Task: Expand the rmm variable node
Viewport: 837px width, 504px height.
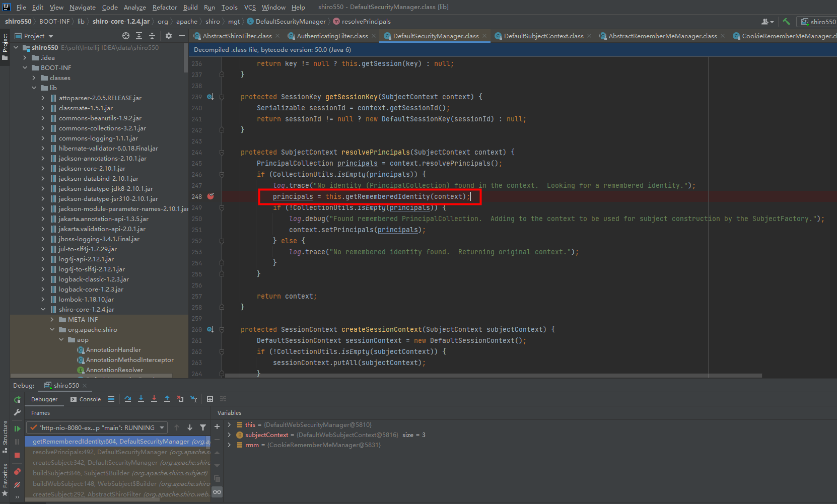Action: (x=230, y=445)
